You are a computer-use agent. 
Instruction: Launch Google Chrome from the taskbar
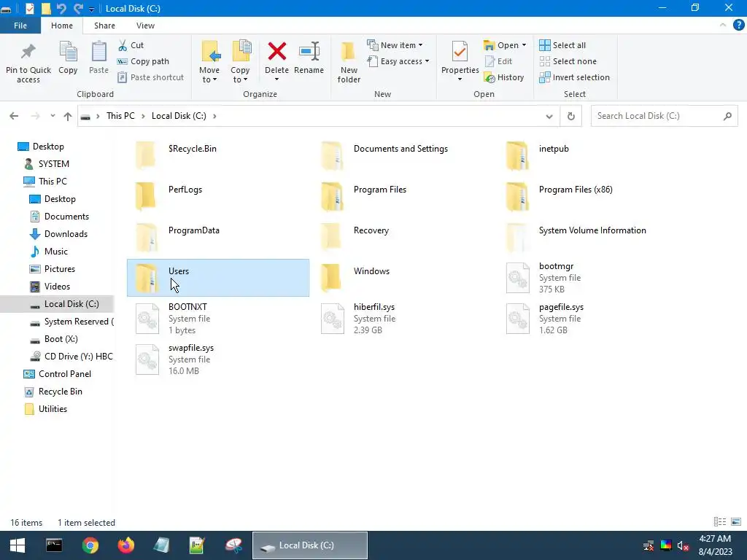[90, 545]
